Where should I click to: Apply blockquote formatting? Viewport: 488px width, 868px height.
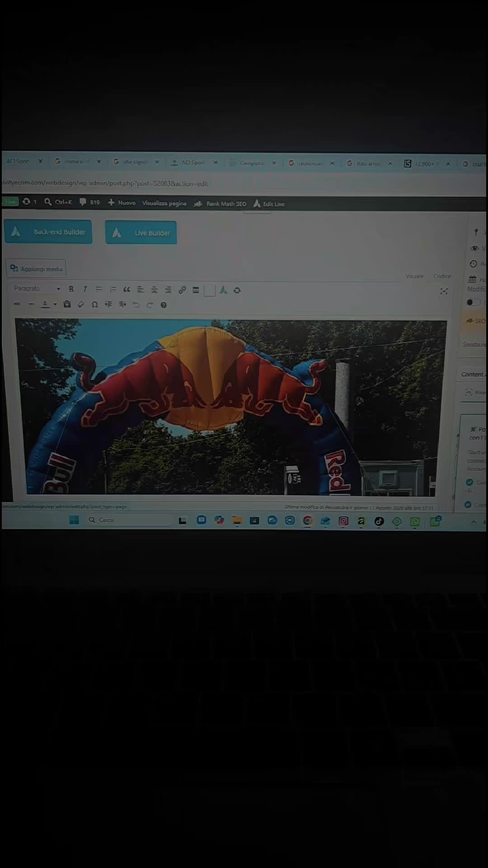[127, 289]
